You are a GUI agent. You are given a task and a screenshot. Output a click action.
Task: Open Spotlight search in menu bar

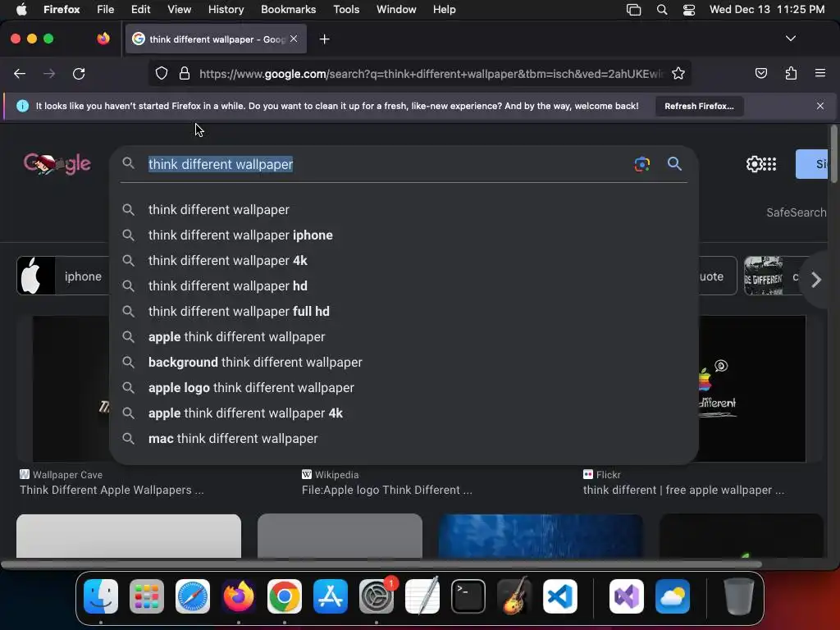[662, 10]
